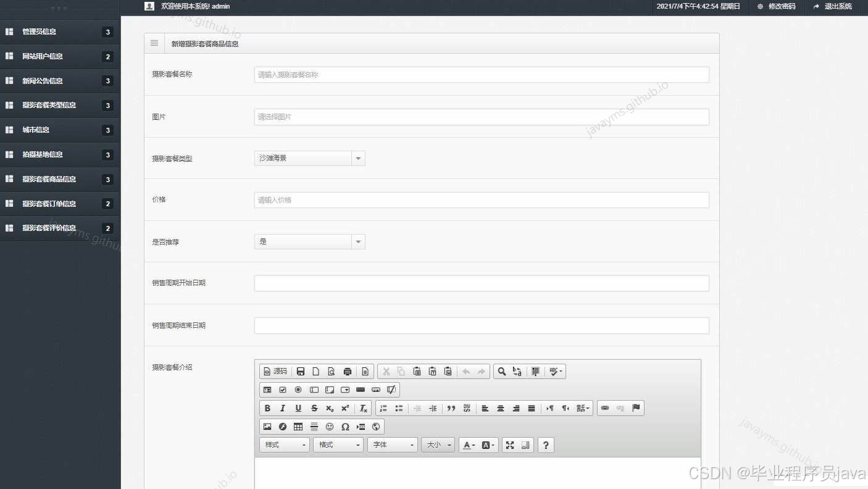Click the Paste icon in editor toolbar
Screen dimensions: 868x489
click(417, 371)
